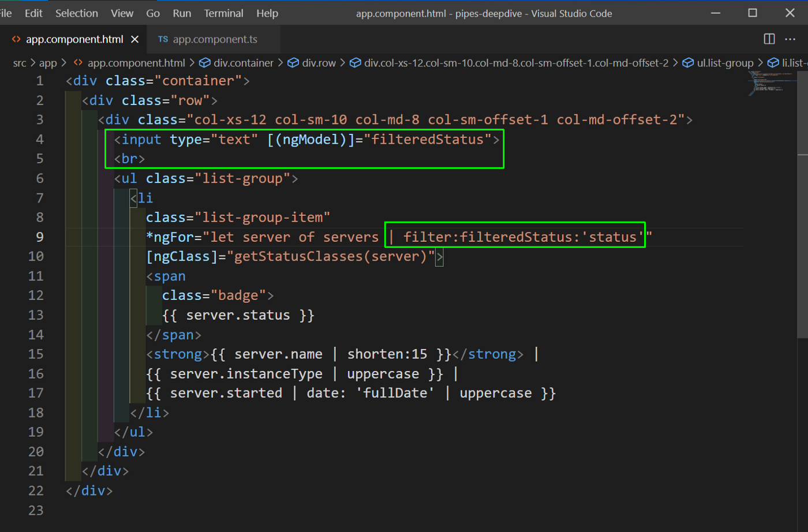Minimize the VS Code window
The height and width of the screenshot is (532, 808).
click(716, 13)
